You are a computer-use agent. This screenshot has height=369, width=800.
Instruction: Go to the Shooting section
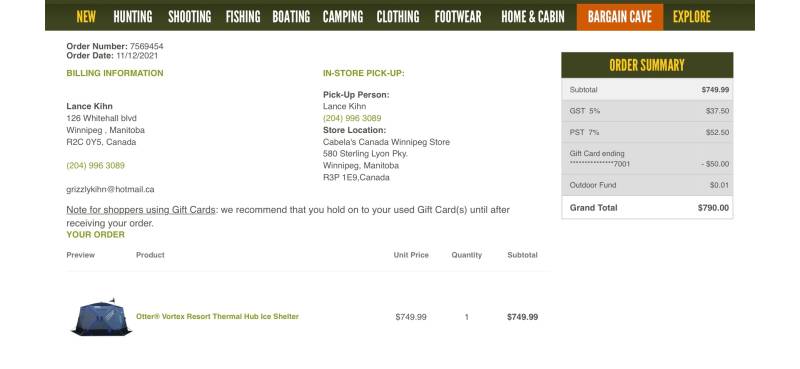click(189, 17)
